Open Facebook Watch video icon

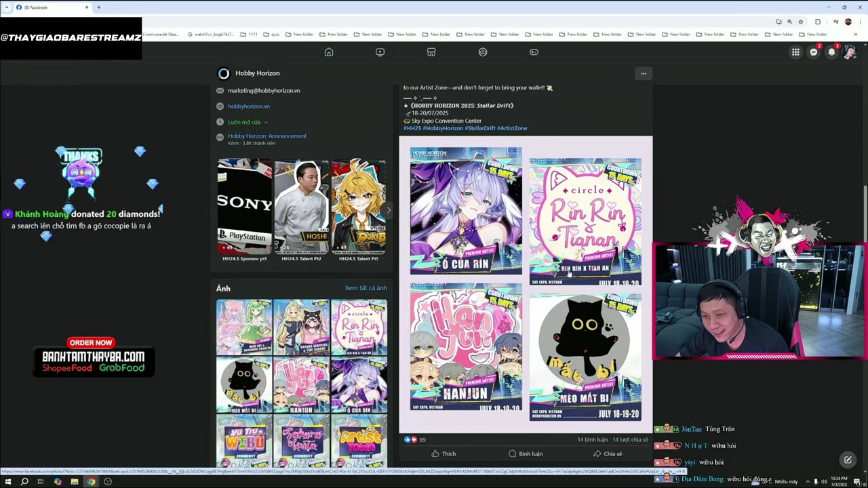[380, 52]
